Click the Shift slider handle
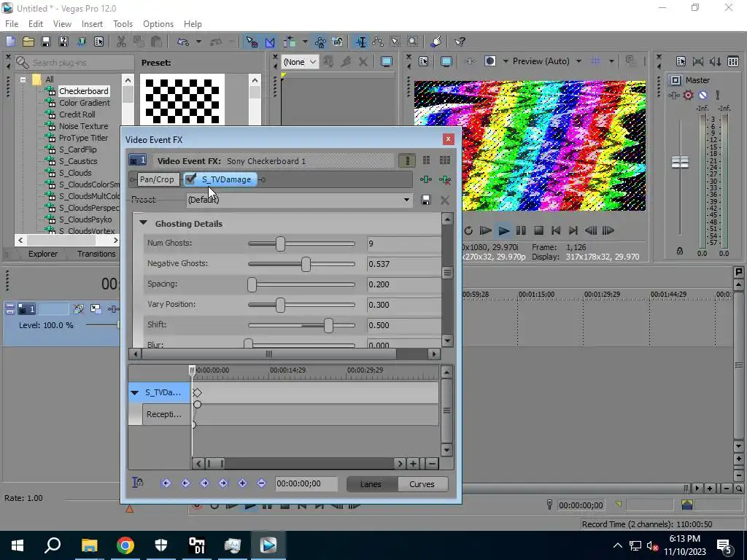The image size is (747, 560). click(328, 326)
